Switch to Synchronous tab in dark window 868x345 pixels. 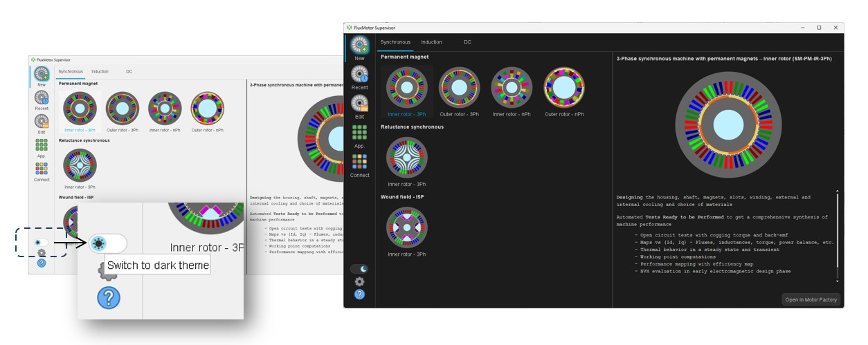click(x=395, y=42)
